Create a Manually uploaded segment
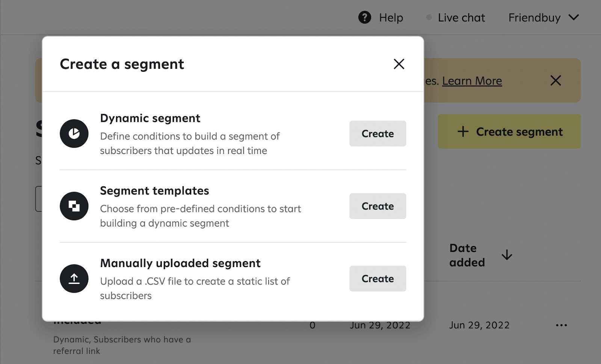 [x=378, y=279]
